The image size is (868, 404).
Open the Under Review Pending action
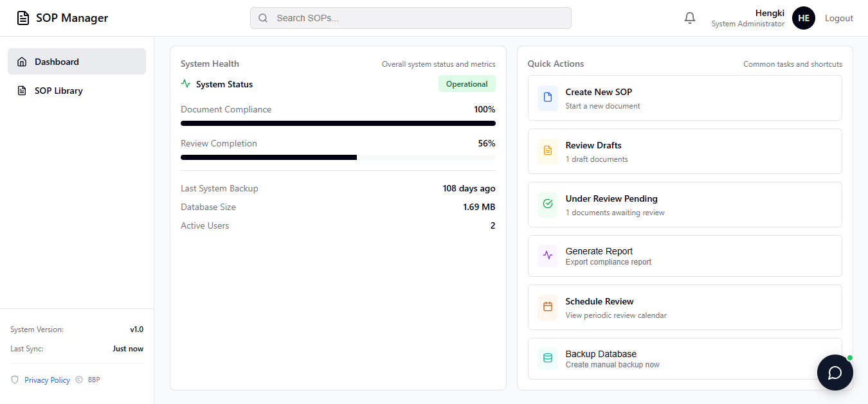pos(685,204)
